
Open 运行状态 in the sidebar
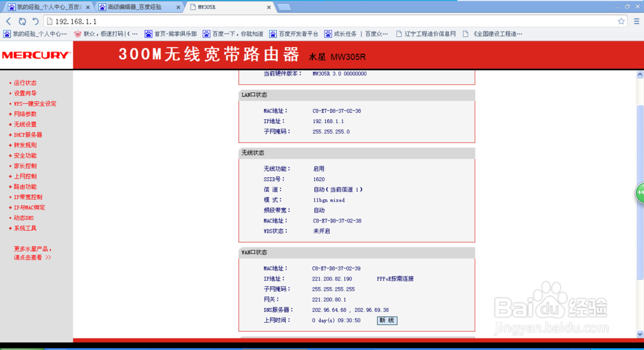click(x=25, y=83)
